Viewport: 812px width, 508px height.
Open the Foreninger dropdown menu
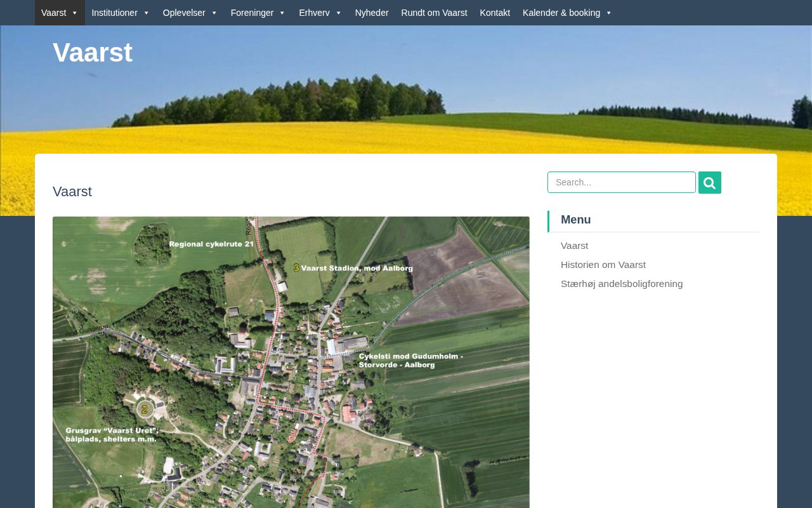[x=258, y=13]
